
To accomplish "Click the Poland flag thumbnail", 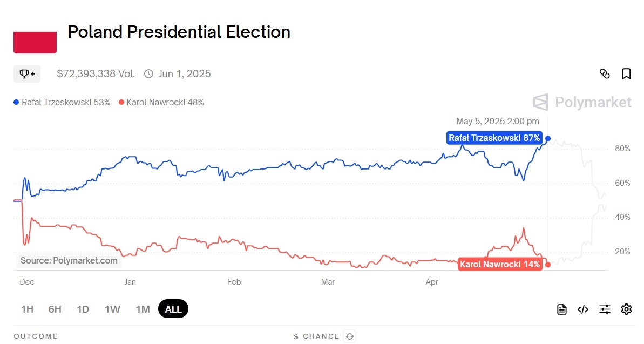I will (35, 42).
